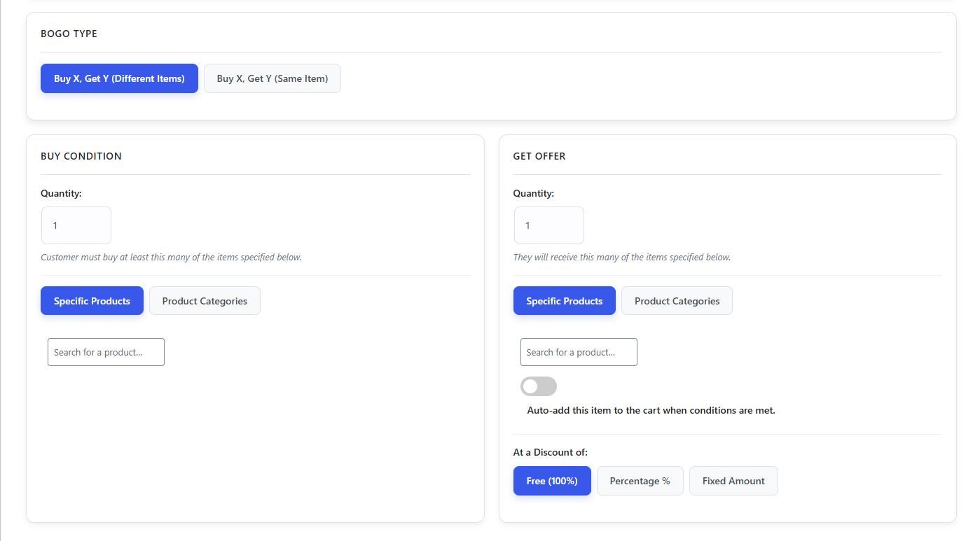The image size is (980, 541).
Task: Select Buy X, Get Y (Different Items) mode
Action: click(x=119, y=78)
